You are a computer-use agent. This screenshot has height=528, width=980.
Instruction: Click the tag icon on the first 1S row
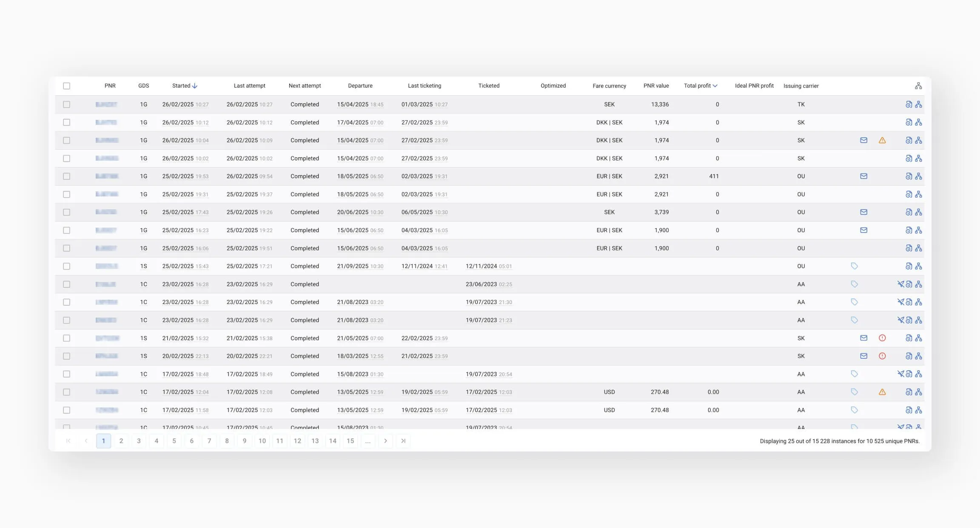pyautogui.click(x=854, y=266)
